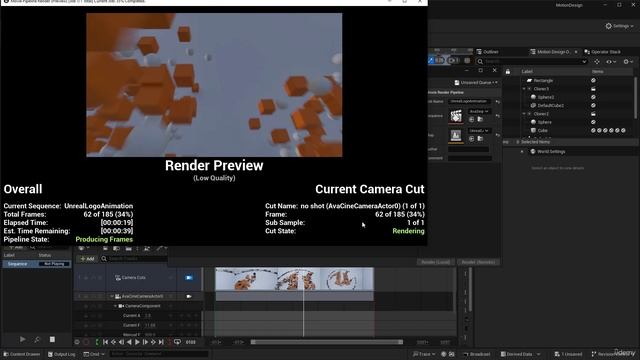
Task: Open the Settings menu at top right
Action: [619, 26]
